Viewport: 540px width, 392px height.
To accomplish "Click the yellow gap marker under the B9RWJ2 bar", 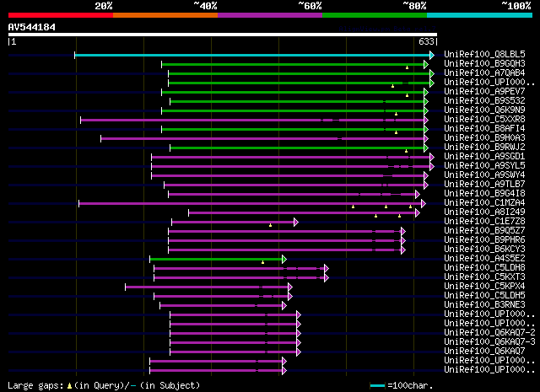I will [406, 151].
